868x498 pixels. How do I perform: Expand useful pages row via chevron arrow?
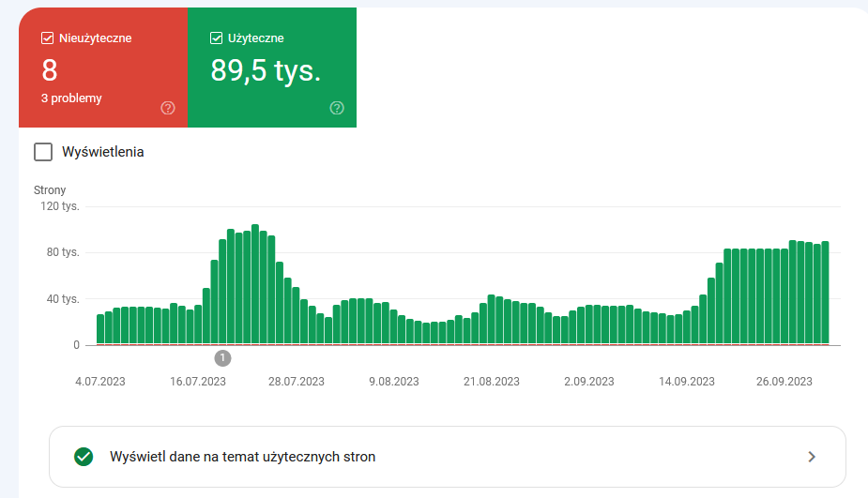coord(812,457)
